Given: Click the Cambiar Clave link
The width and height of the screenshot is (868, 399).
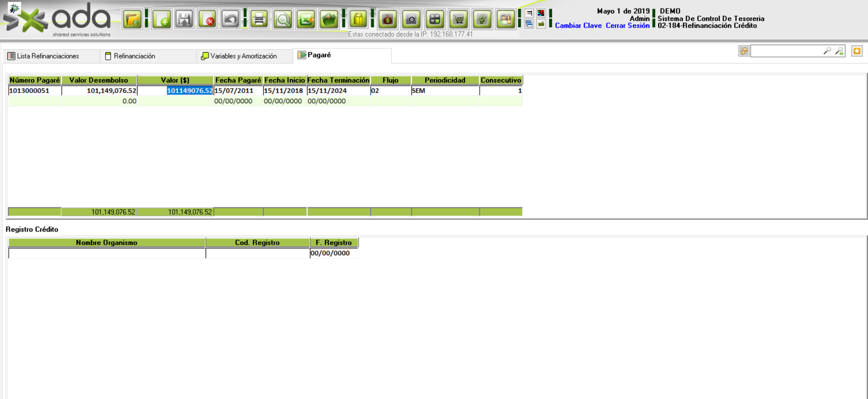Looking at the screenshot, I should pyautogui.click(x=578, y=26).
